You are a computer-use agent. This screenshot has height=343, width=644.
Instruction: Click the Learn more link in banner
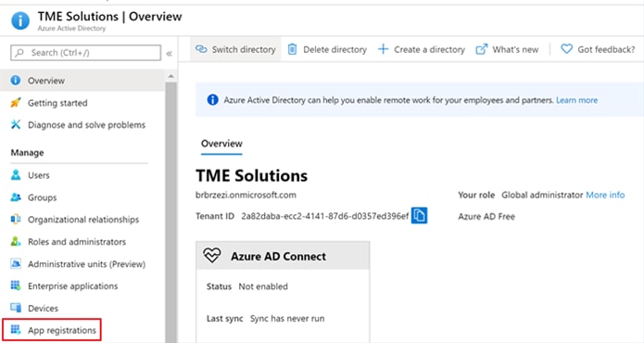[x=576, y=100]
